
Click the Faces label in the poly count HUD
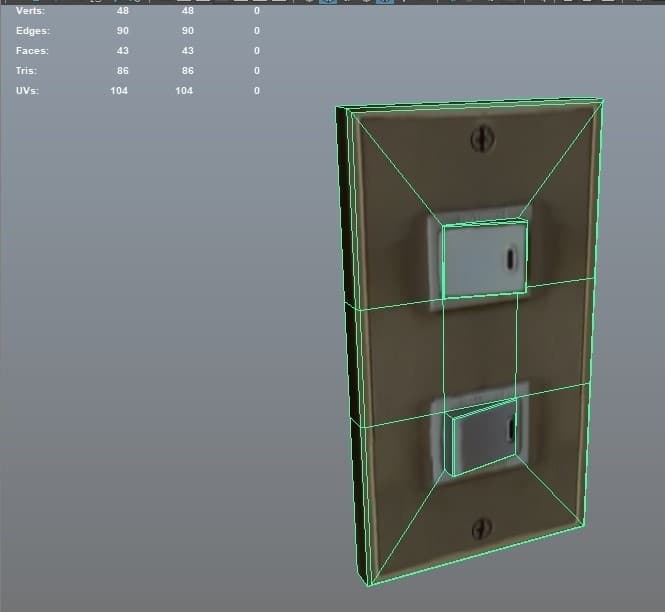point(32,50)
